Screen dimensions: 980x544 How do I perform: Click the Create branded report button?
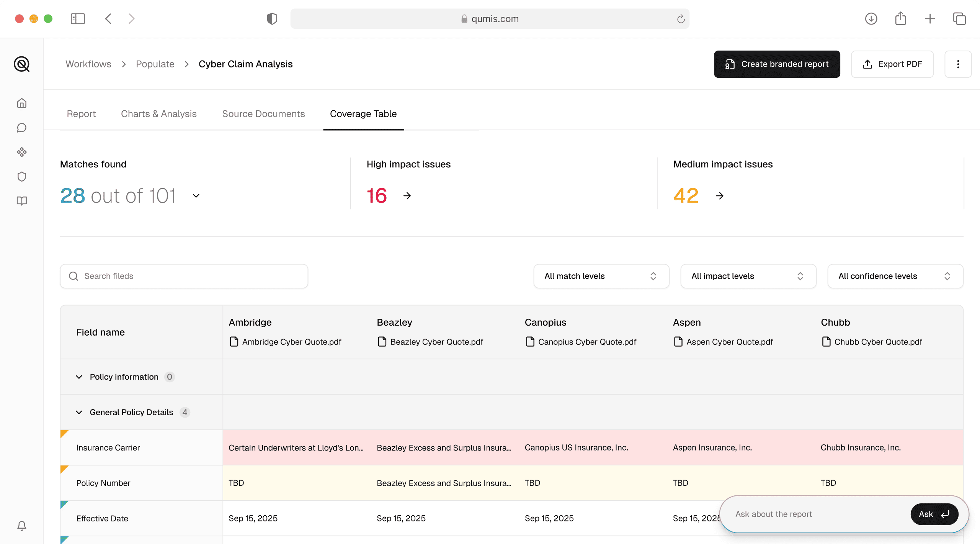click(x=777, y=64)
